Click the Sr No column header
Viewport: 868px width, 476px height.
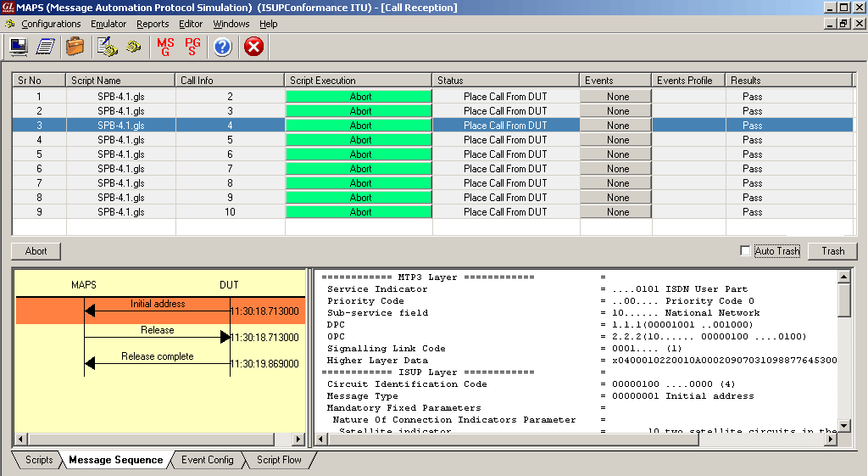click(39, 81)
